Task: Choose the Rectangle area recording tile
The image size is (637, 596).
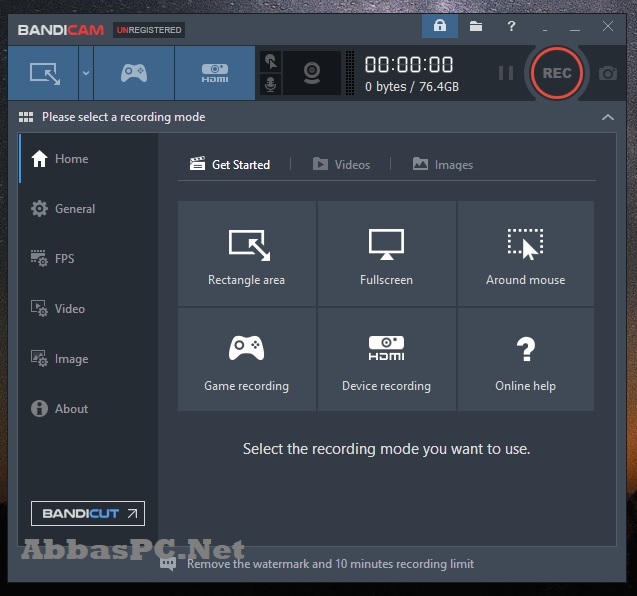Action: click(x=247, y=254)
